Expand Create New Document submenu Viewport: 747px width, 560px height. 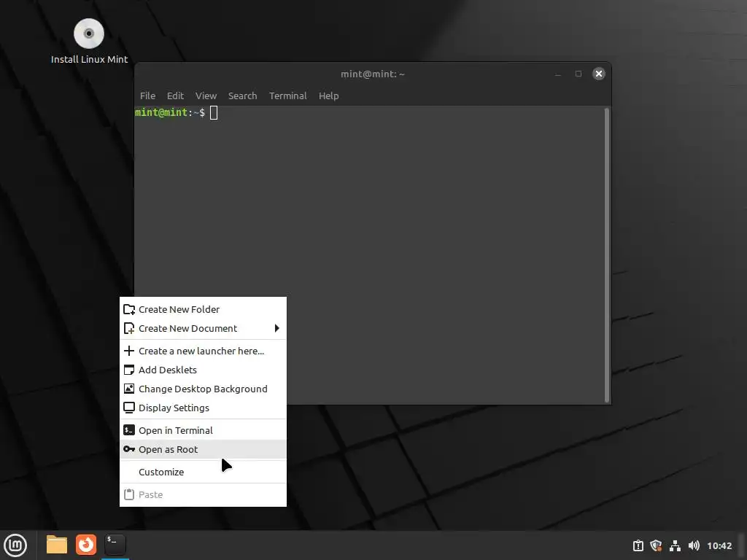click(x=203, y=329)
